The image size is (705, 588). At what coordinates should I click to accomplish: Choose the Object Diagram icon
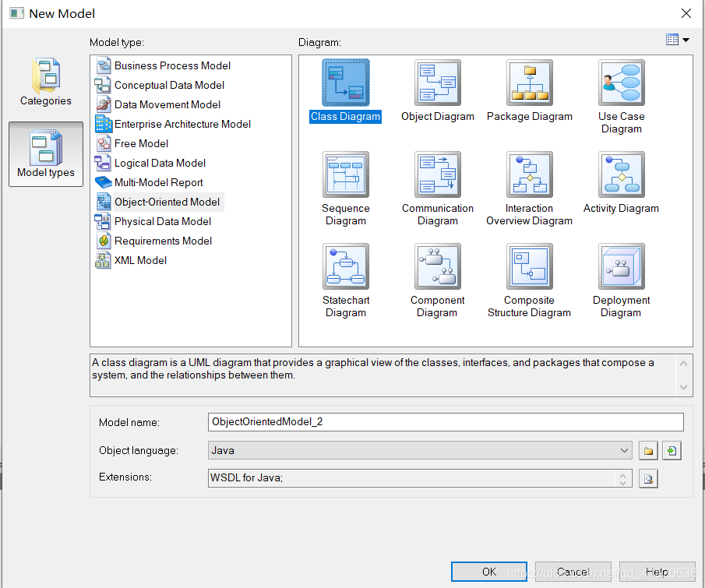click(438, 83)
